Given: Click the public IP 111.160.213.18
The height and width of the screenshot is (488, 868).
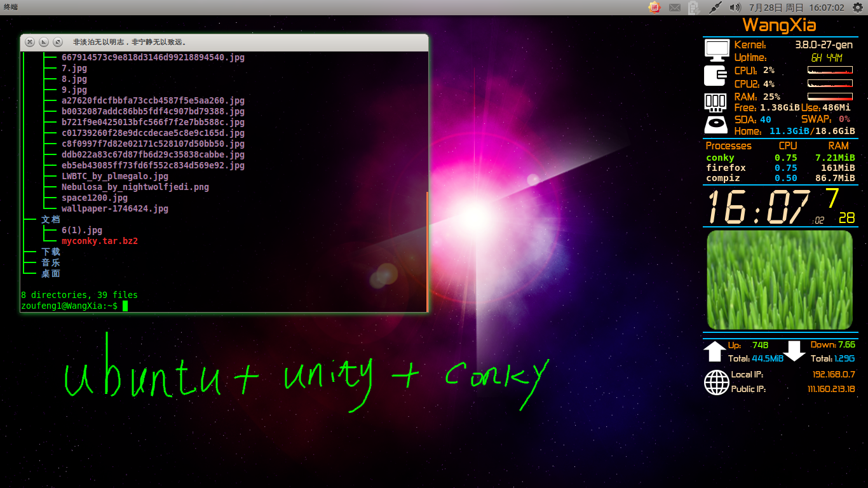Looking at the screenshot, I should [x=831, y=389].
